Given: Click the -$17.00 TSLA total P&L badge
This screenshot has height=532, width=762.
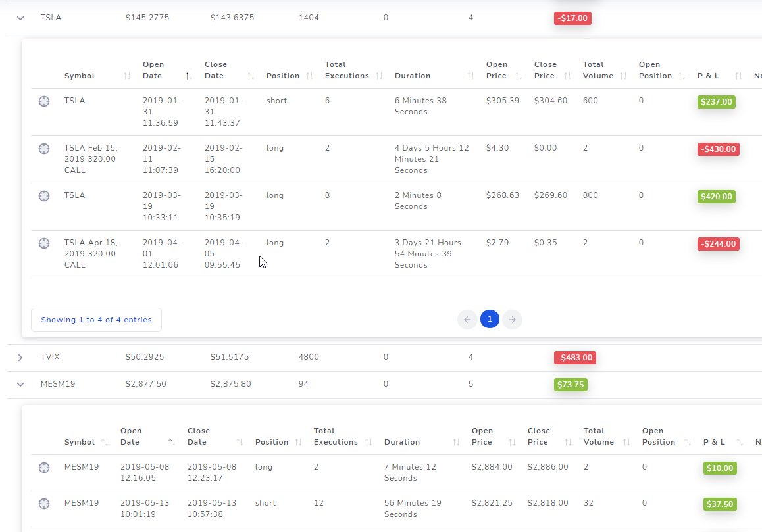Looking at the screenshot, I should [572, 18].
